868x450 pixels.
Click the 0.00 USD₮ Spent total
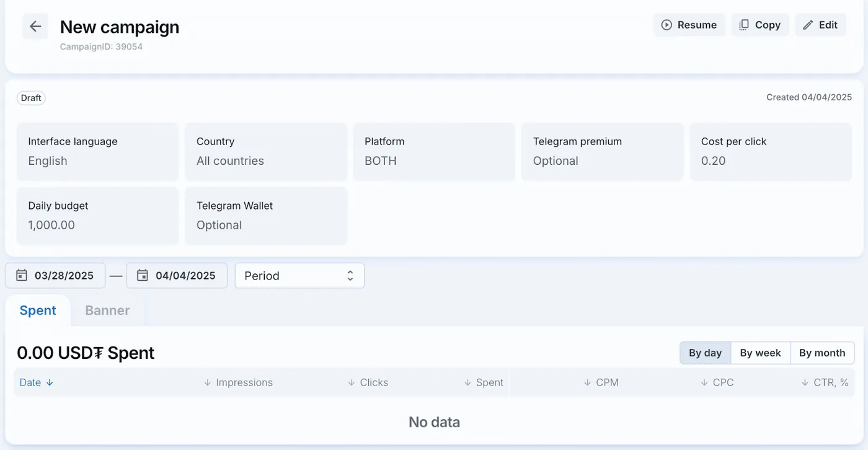86,353
